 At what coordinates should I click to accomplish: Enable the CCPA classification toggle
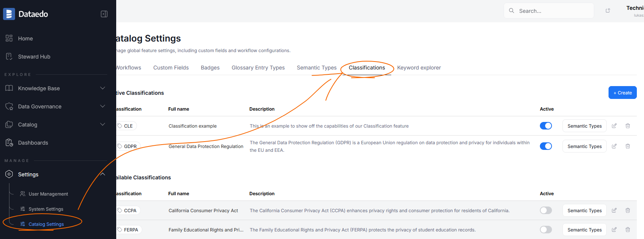point(546,210)
